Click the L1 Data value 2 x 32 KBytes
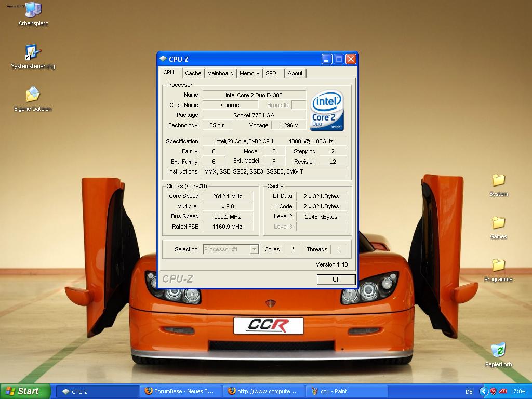 pos(321,196)
